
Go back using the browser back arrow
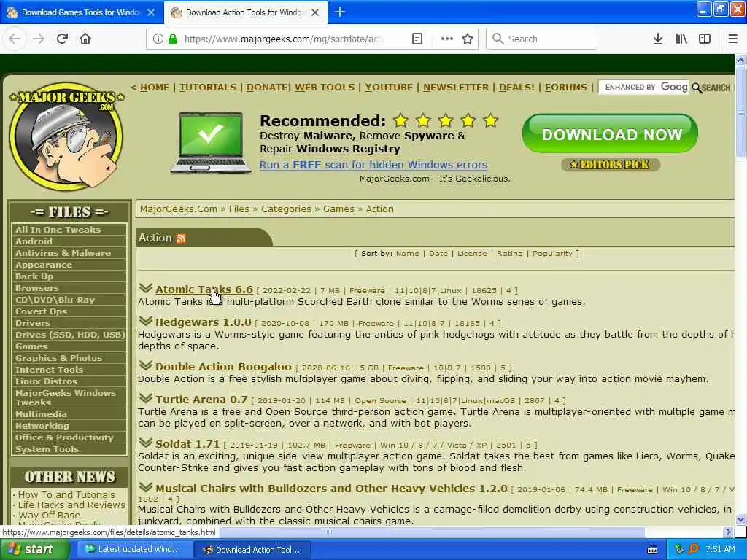[15, 39]
